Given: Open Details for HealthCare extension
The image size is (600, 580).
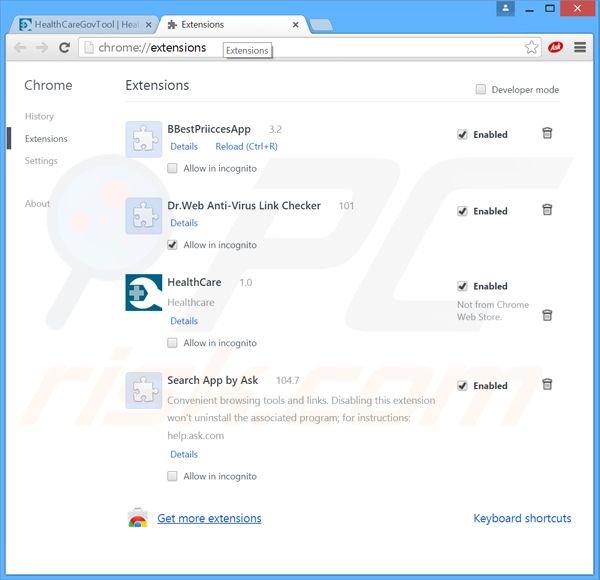Looking at the screenshot, I should [x=184, y=321].
